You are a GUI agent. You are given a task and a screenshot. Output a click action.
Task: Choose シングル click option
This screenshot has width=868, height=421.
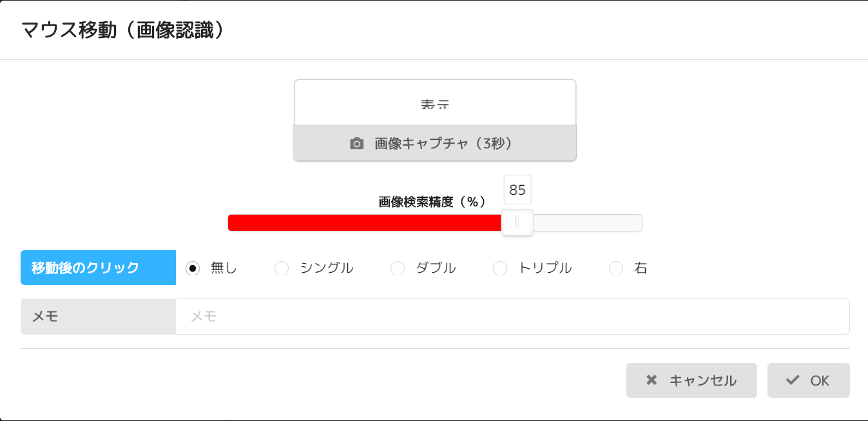(282, 268)
